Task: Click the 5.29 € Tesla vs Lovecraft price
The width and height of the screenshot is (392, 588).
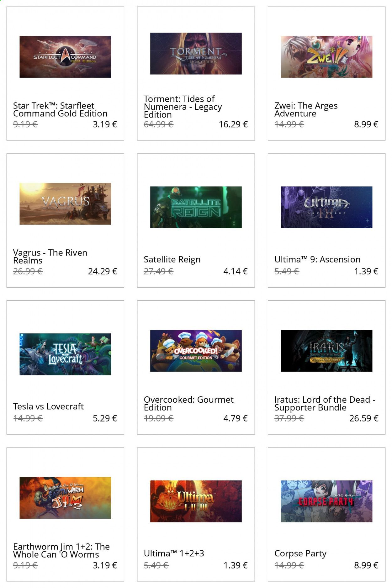Action: 105,418
